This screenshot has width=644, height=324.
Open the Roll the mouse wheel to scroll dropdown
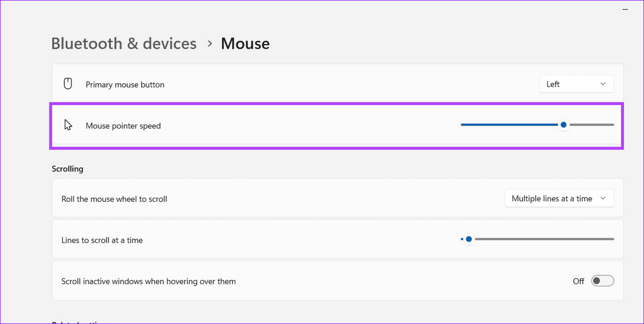click(559, 198)
